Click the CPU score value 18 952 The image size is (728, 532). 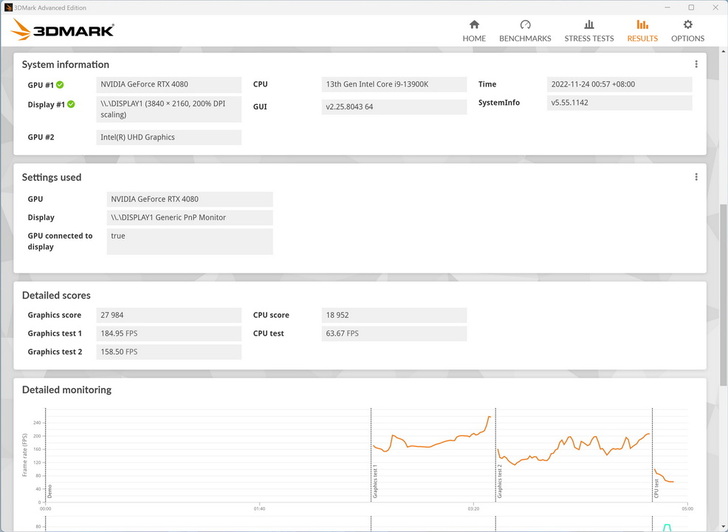click(x=394, y=315)
